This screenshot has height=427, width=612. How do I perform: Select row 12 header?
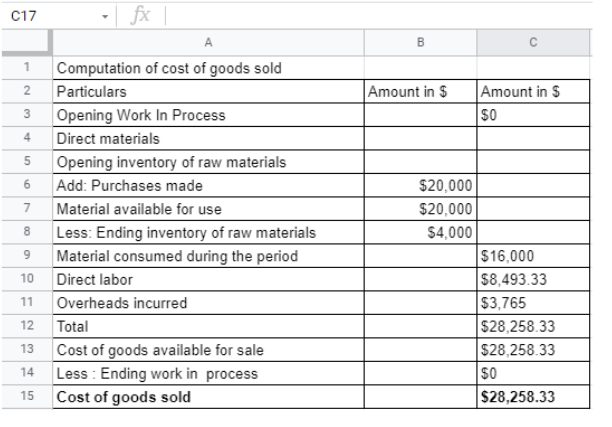point(27,326)
